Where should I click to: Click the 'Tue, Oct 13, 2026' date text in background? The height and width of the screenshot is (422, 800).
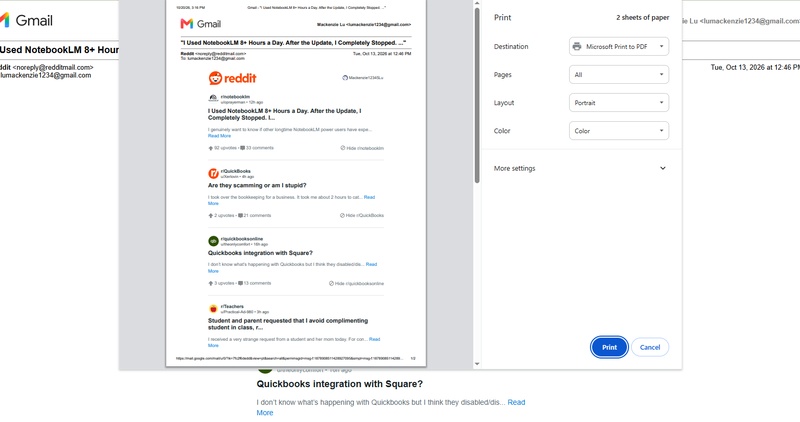click(x=755, y=67)
